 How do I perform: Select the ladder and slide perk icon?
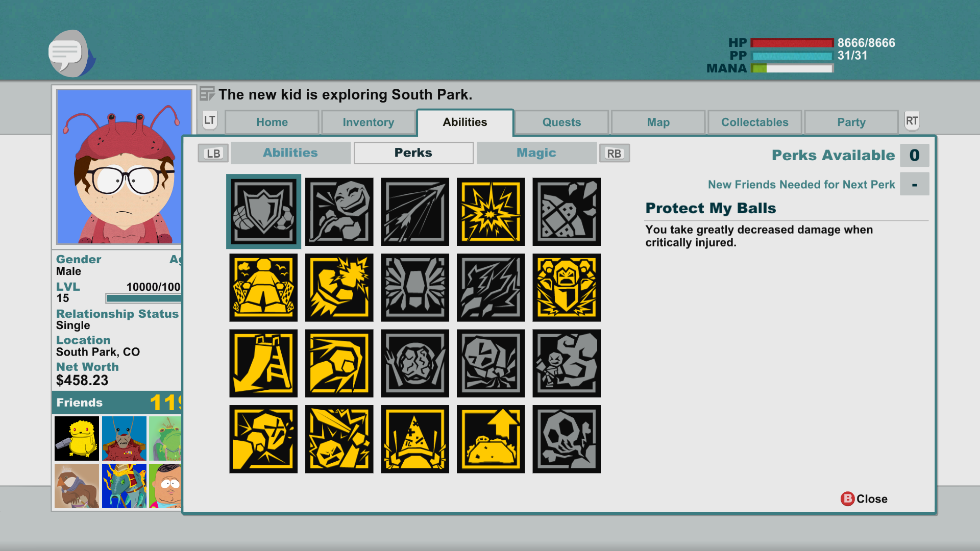pyautogui.click(x=263, y=363)
